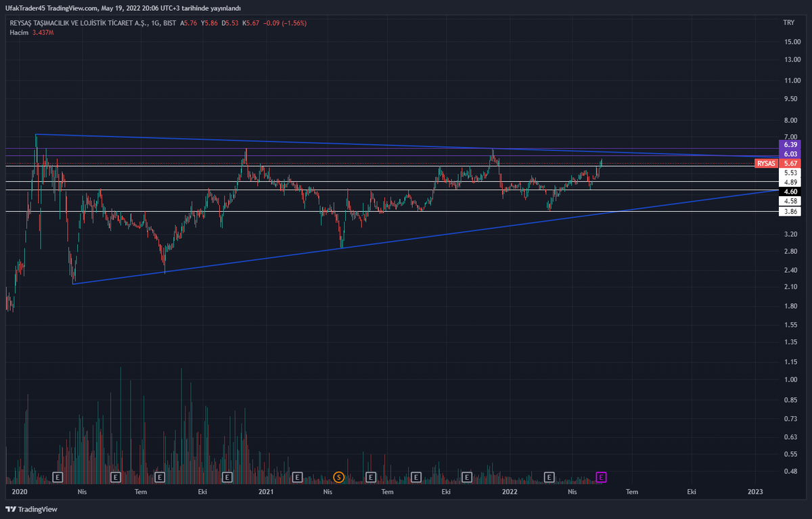Select the descending upper blue trendline

[x=406, y=145]
